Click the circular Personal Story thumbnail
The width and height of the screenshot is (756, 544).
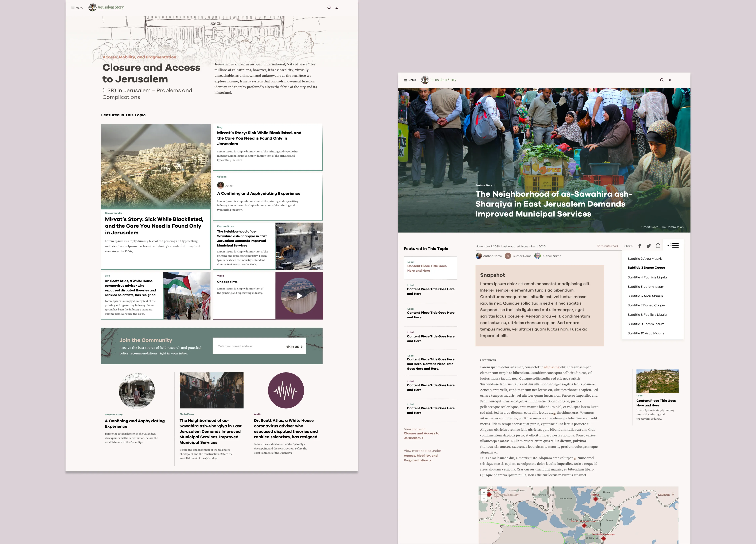pos(137,390)
